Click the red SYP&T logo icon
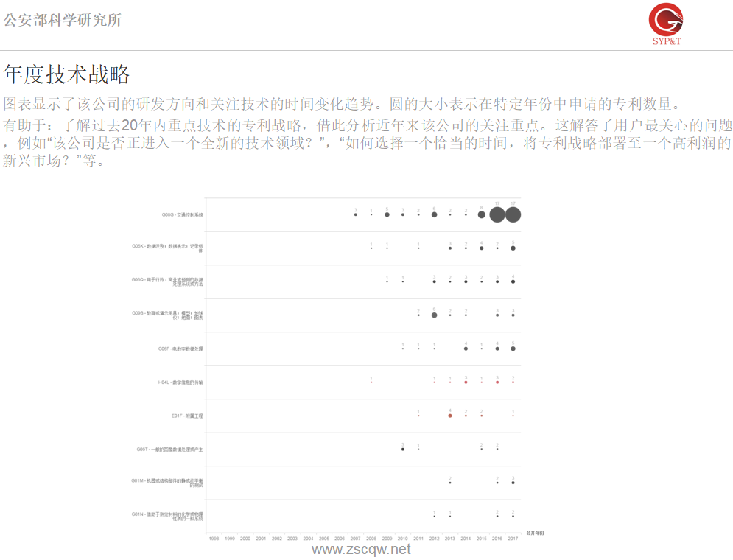The image size is (733, 560). [665, 21]
